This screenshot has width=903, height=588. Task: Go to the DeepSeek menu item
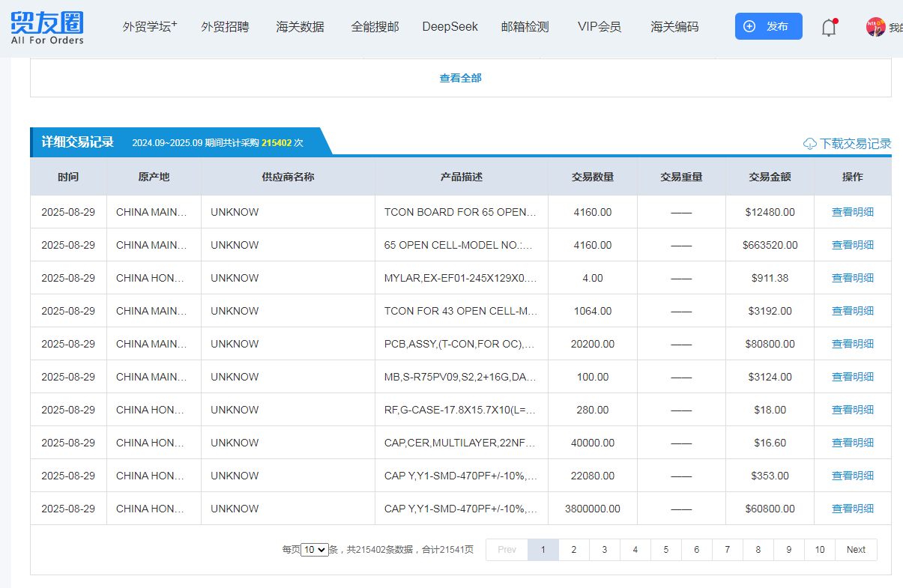coord(450,27)
